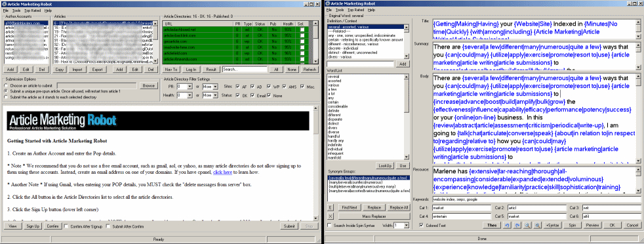Open the Health 'or' None dropdown
Image resolution: width=644 pixels, height=244 pixels.
coord(214,95)
